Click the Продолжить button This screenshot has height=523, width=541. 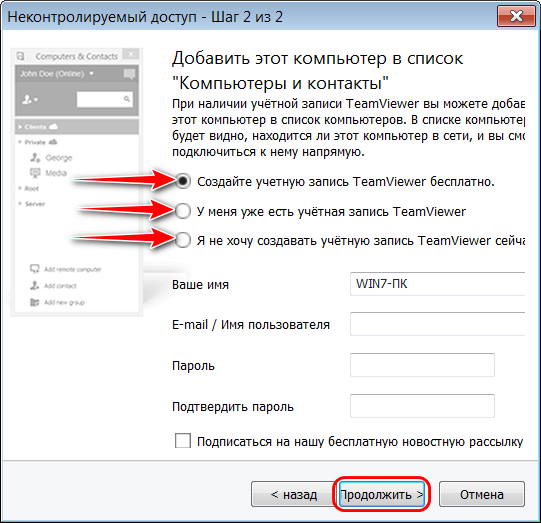click(x=382, y=494)
